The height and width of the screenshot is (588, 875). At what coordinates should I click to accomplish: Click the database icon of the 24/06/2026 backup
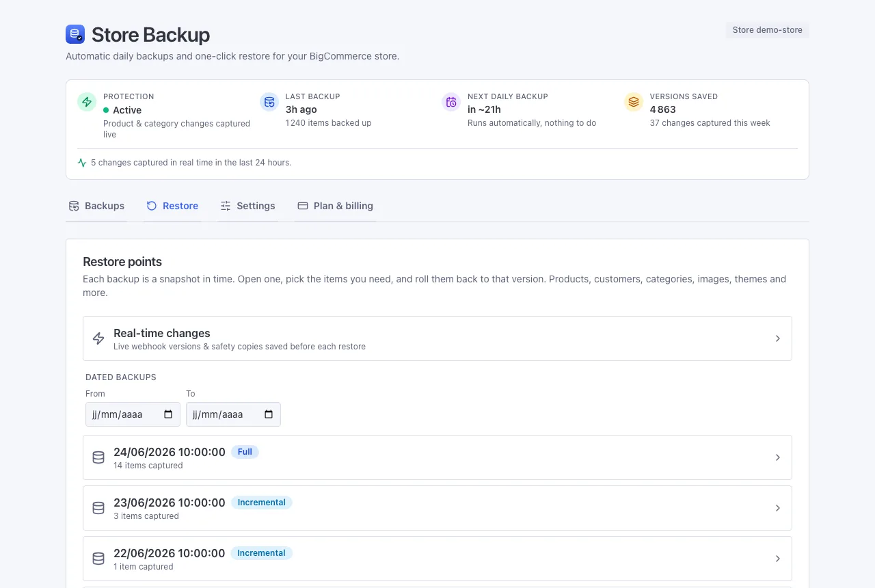coord(98,457)
